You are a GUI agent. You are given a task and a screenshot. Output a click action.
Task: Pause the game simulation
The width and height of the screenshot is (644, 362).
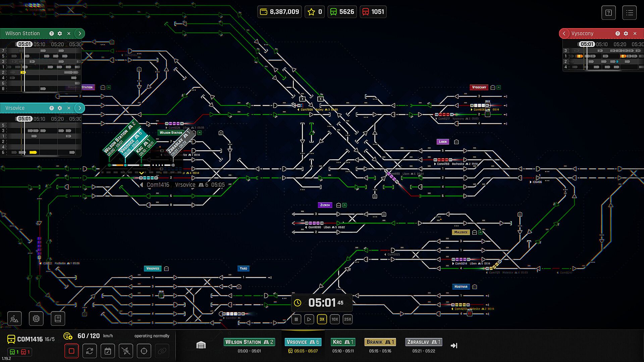pyautogui.click(x=296, y=319)
